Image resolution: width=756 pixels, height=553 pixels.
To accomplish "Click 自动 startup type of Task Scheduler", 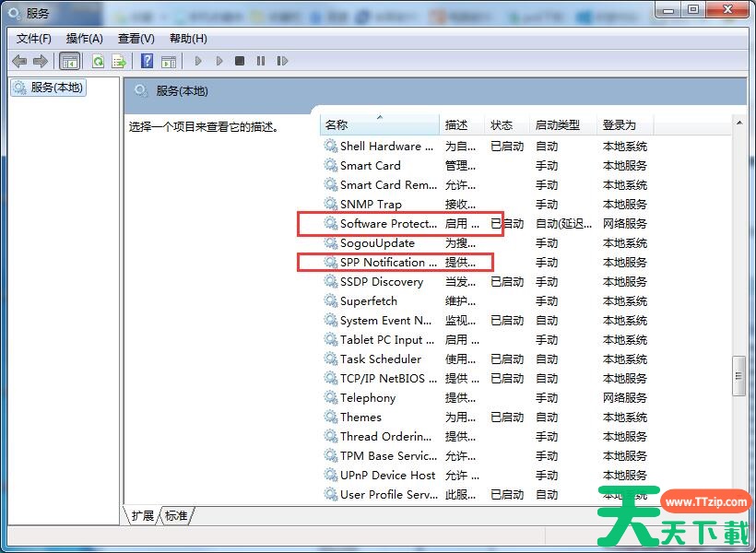I will 547,359.
